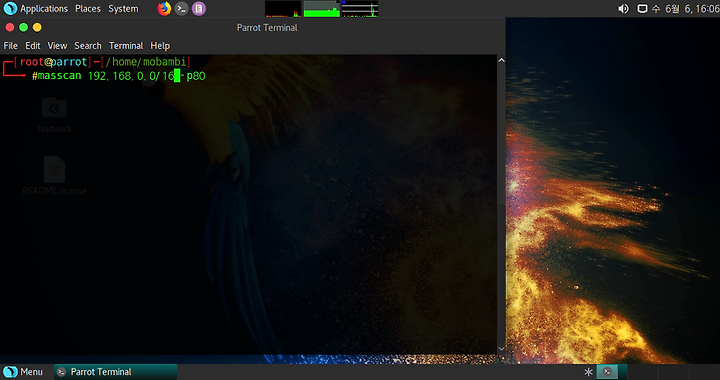The image size is (720, 380).
Task: Click the Network desktop icon behind terminal
Action: click(x=55, y=116)
